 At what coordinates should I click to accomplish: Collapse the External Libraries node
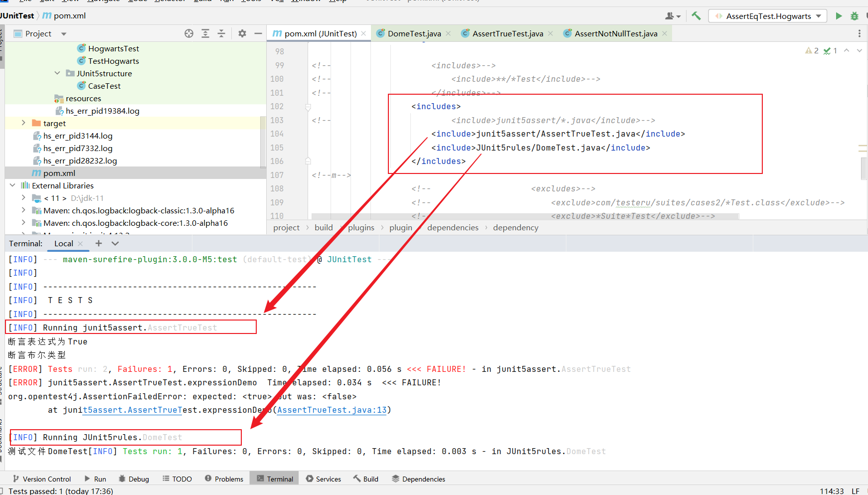[x=12, y=185]
